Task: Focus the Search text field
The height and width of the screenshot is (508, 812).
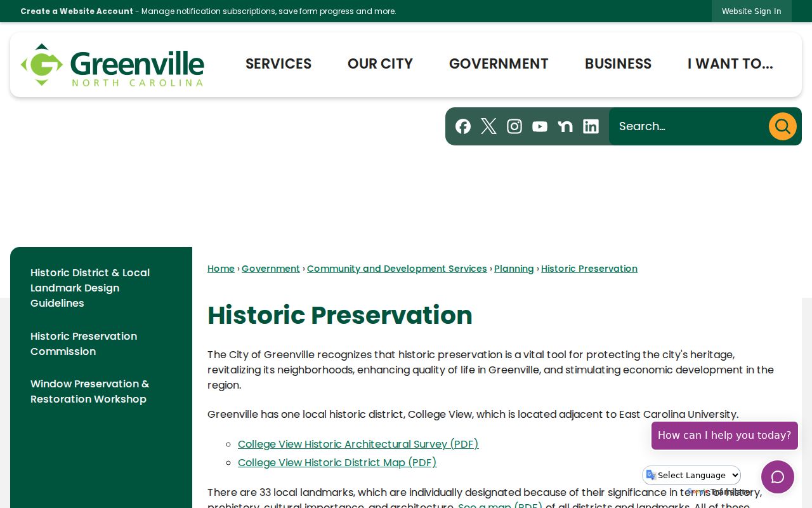Action: [x=688, y=126]
